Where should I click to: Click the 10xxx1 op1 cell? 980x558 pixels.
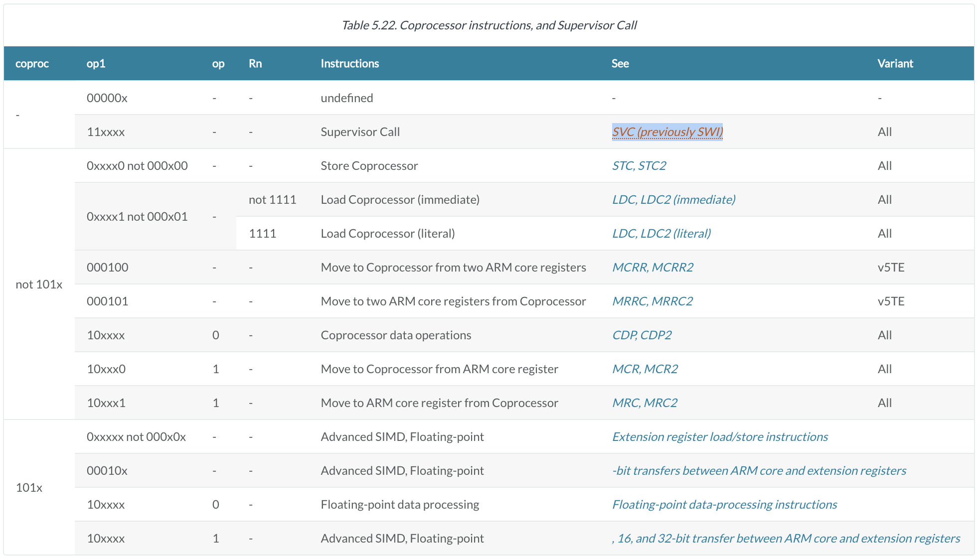tap(106, 403)
